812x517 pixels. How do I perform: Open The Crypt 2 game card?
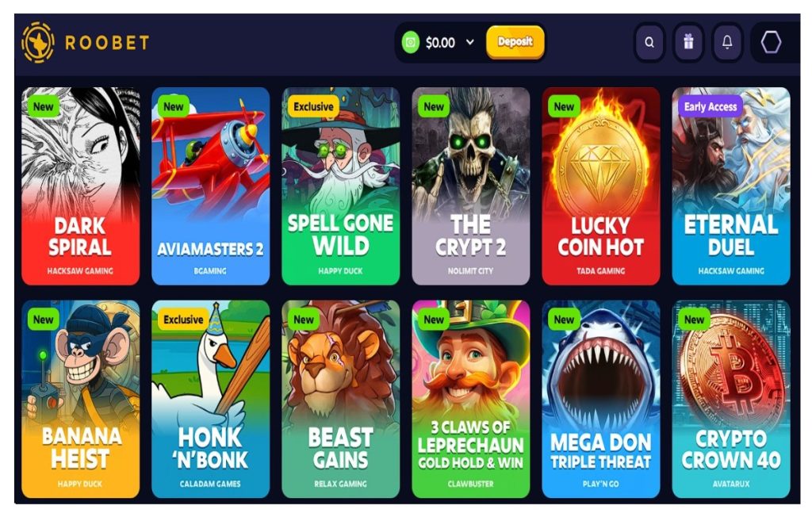(x=471, y=186)
